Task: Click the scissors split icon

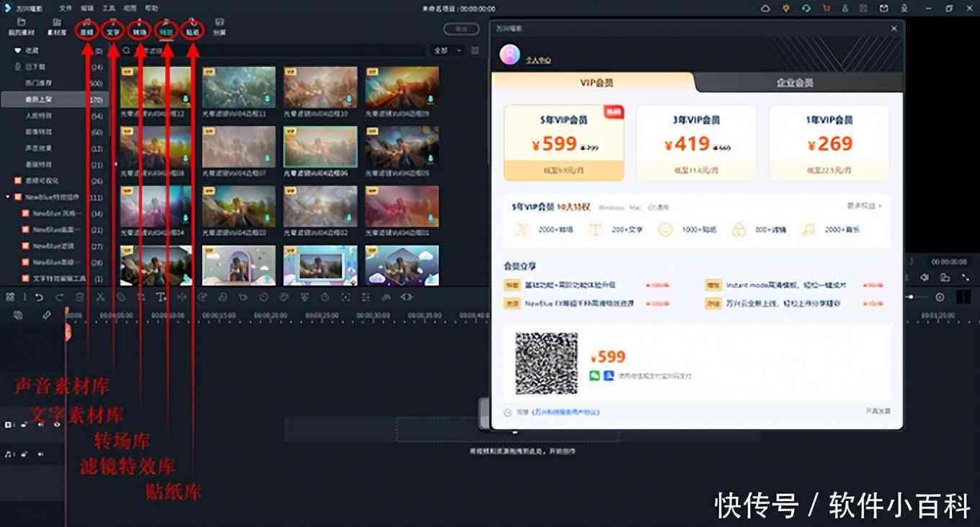Action: point(100,297)
